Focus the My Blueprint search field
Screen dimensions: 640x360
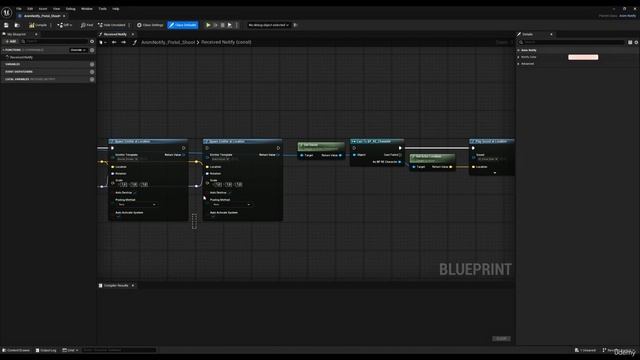pyautogui.click(x=54, y=41)
